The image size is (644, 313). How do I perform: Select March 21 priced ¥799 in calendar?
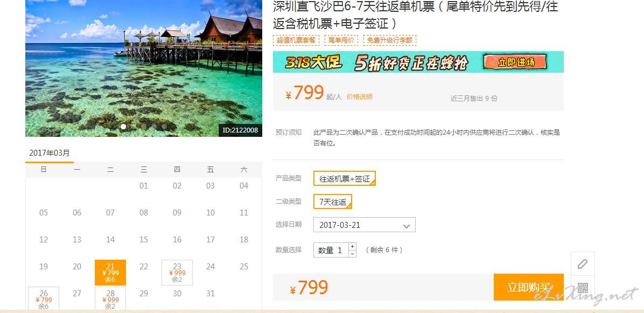110,273
